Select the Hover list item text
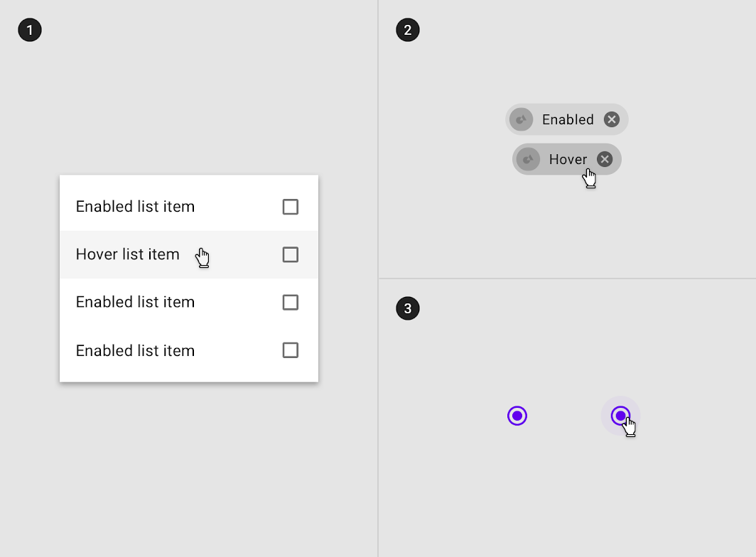This screenshot has height=557, width=756. 128,254
